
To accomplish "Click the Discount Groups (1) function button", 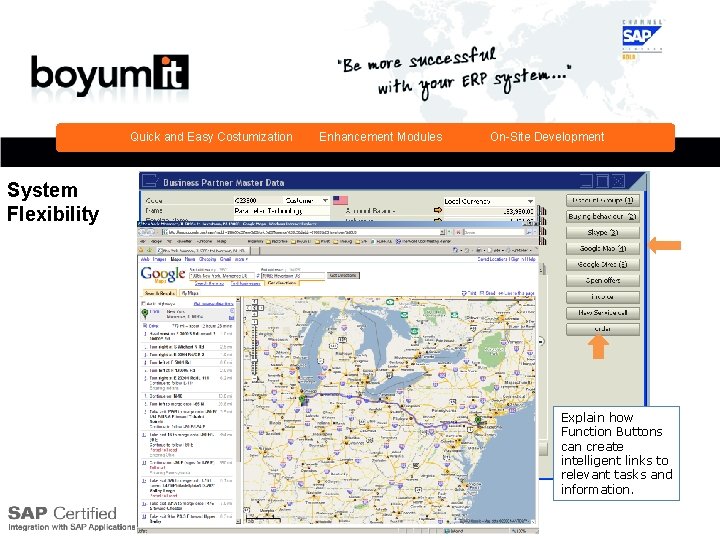I will pyautogui.click(x=602, y=200).
